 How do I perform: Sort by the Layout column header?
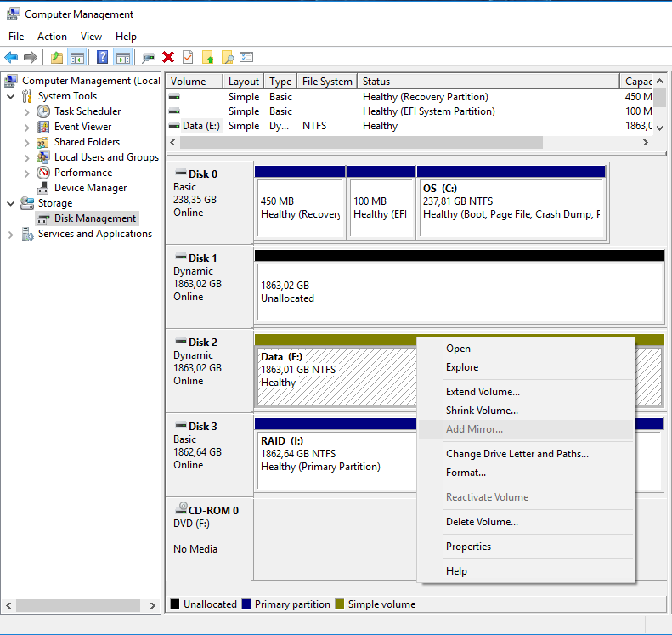(243, 82)
